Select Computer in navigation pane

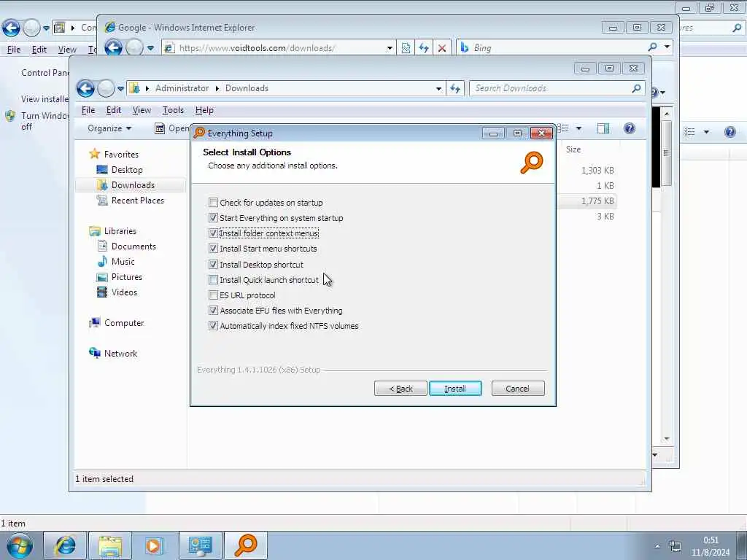click(x=124, y=323)
